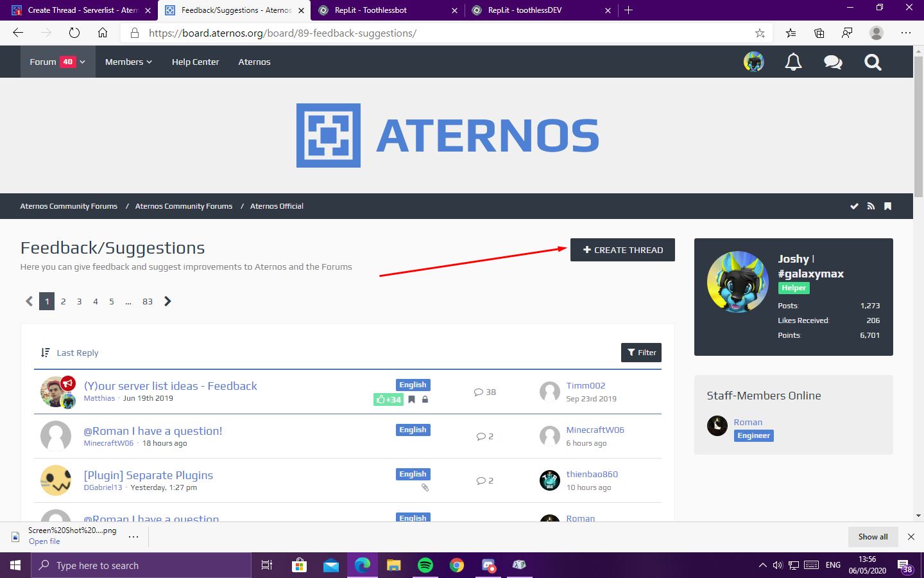Viewport: 924px width, 578px height.
Task: Switch to Repl.it - Toothlessbot tab
Action: (x=387, y=10)
